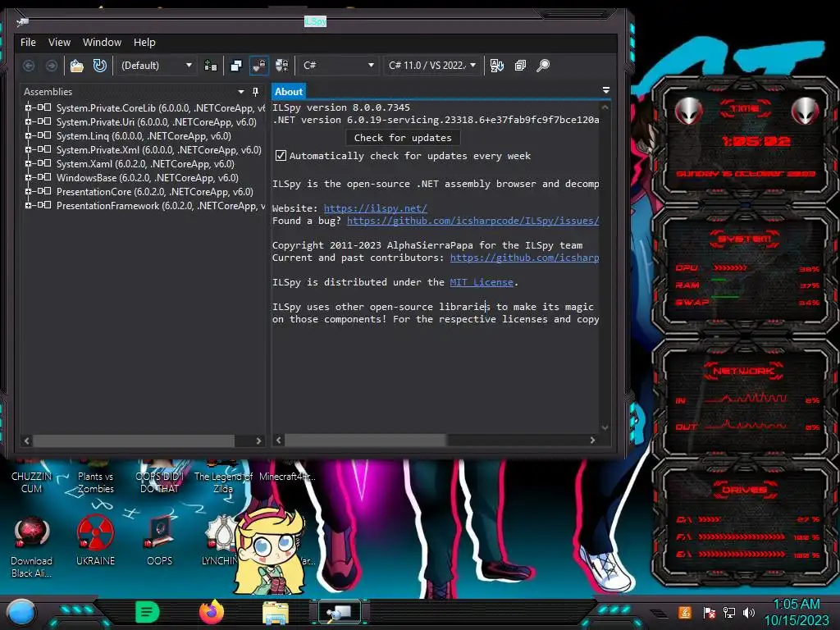Viewport: 840px width, 630px height.
Task: Expand the PresentationCore assembly node
Action: pyautogui.click(x=28, y=191)
